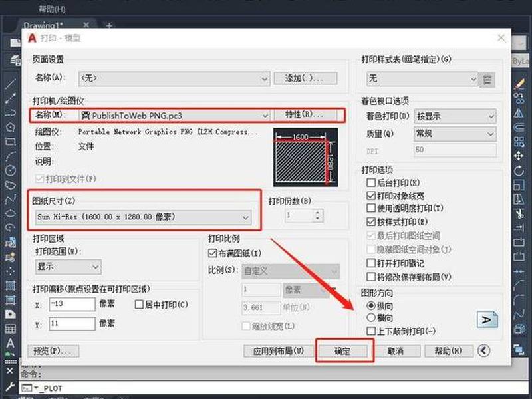Open 图纸尺寸 Sun Hi-Res dropdown

coord(143,217)
